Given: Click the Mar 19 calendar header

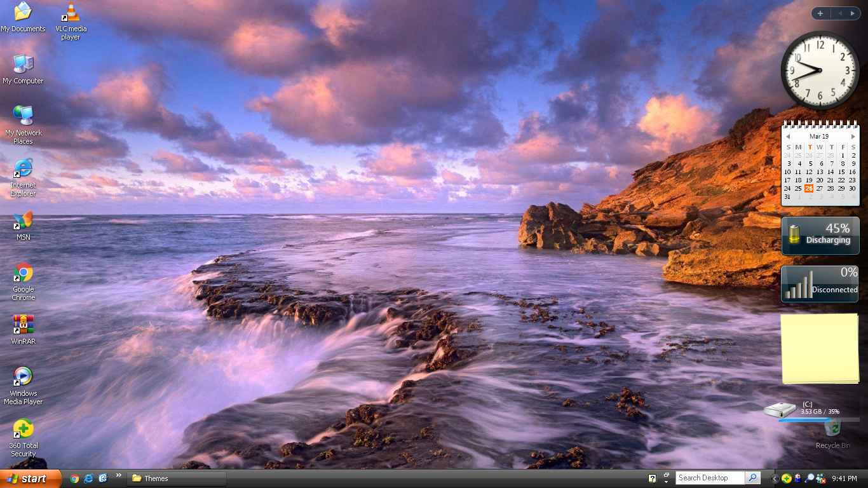Looking at the screenshot, I should (x=819, y=137).
